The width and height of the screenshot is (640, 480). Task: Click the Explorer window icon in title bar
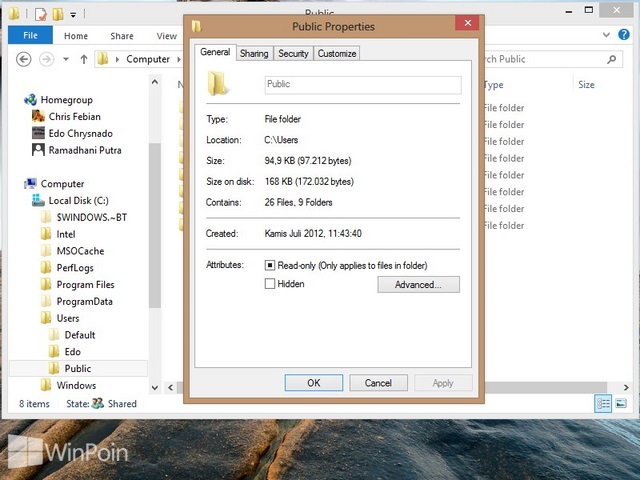(13, 13)
